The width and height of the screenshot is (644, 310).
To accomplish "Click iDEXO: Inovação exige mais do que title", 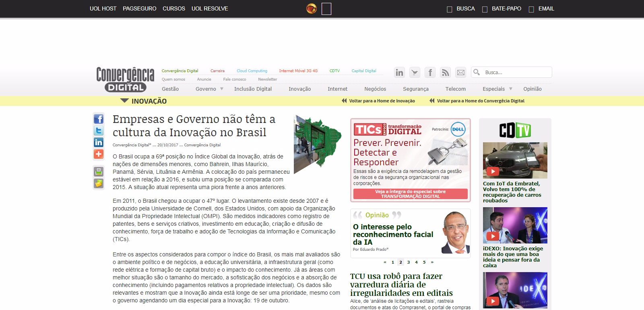I will click(513, 257).
